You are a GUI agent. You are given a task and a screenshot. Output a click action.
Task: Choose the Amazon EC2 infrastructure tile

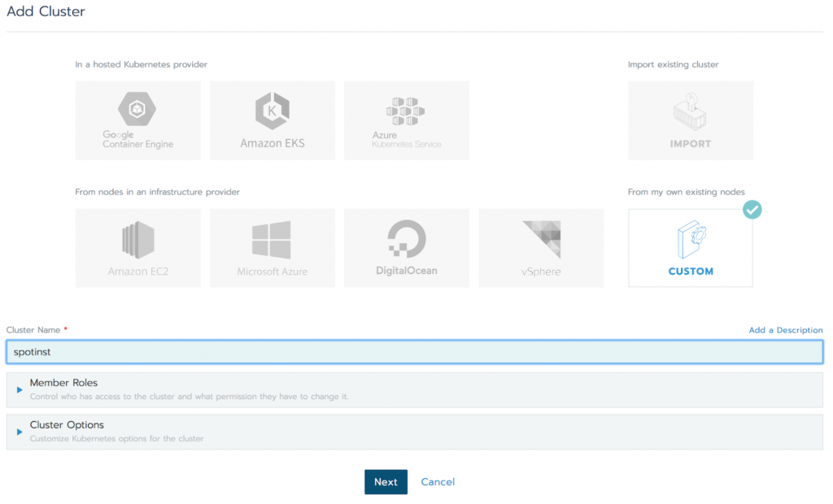(137, 248)
